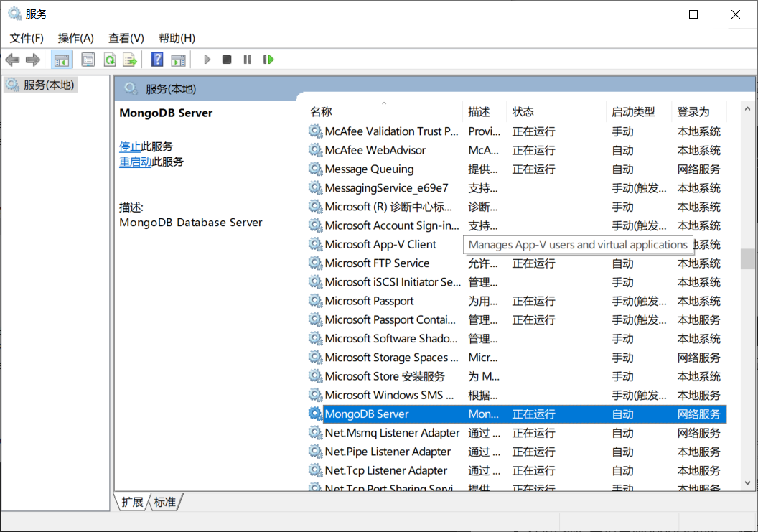Click the Export List toolbar icon
This screenshot has width=758, height=532.
point(129,60)
